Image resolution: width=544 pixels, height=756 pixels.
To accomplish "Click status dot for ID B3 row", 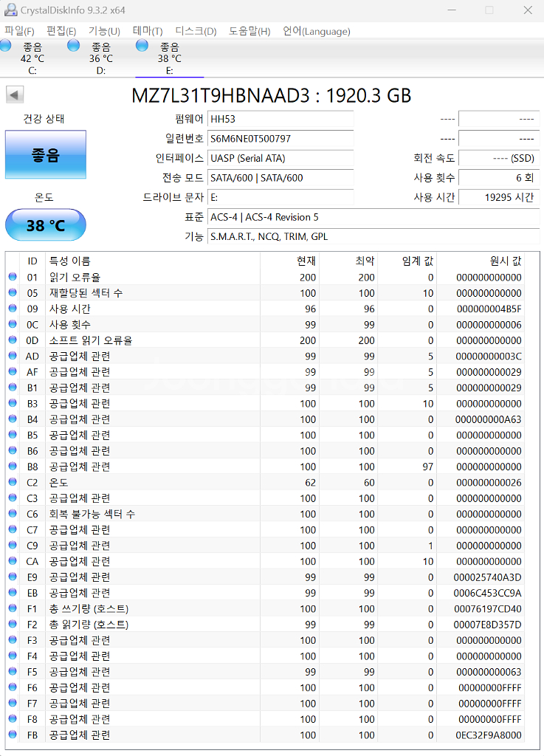I will (x=13, y=403).
